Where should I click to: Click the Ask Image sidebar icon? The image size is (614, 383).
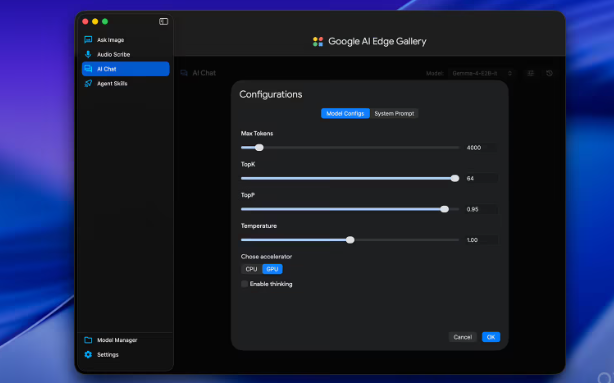point(88,40)
